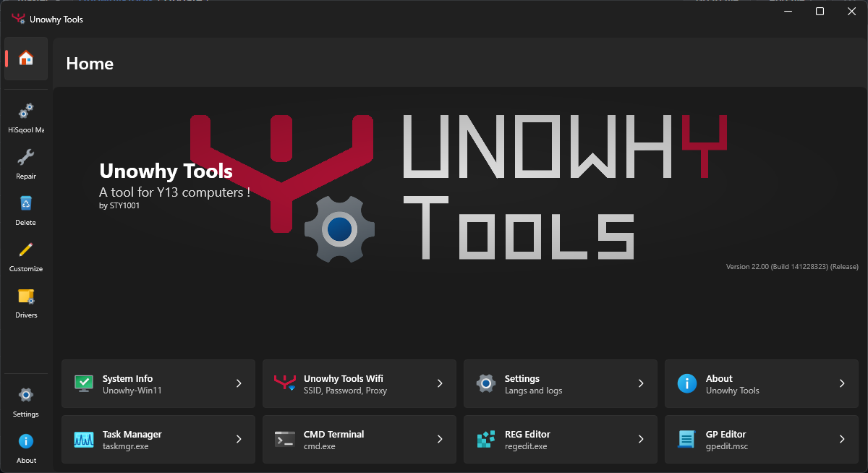Image resolution: width=868 pixels, height=473 pixels.
Task: Open Customize via the pencil icon
Action: [x=25, y=253]
